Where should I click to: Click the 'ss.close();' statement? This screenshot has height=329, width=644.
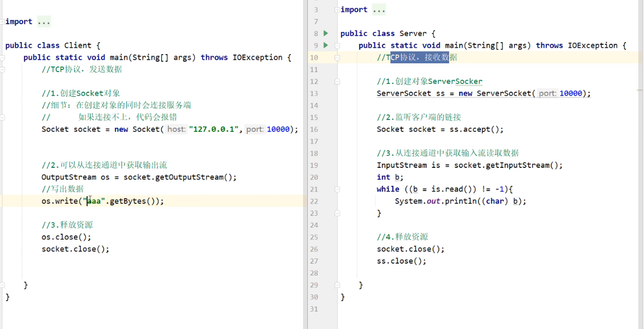[402, 261]
